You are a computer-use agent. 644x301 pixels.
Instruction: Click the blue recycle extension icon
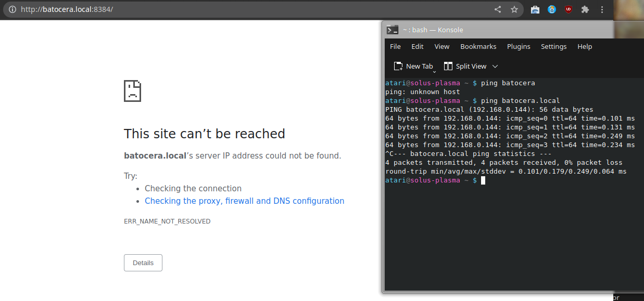coord(551,9)
